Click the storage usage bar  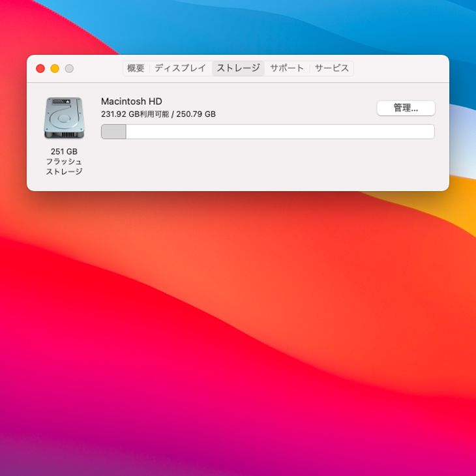click(268, 132)
